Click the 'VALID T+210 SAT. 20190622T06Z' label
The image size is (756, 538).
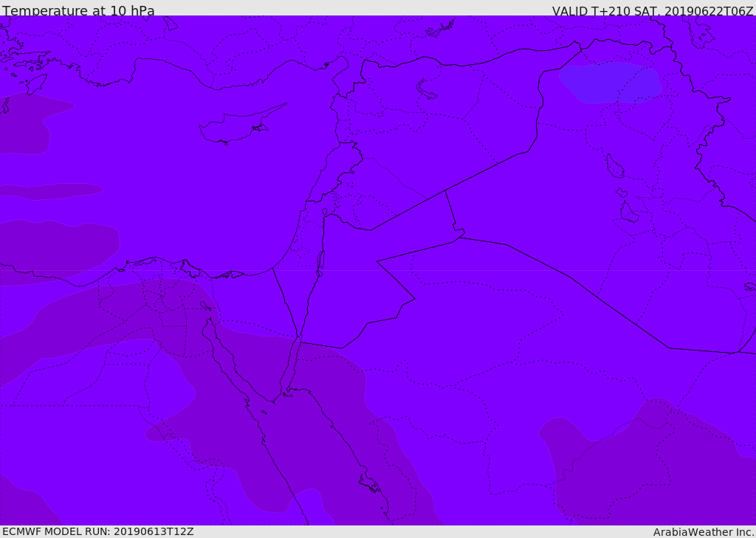click(653, 10)
